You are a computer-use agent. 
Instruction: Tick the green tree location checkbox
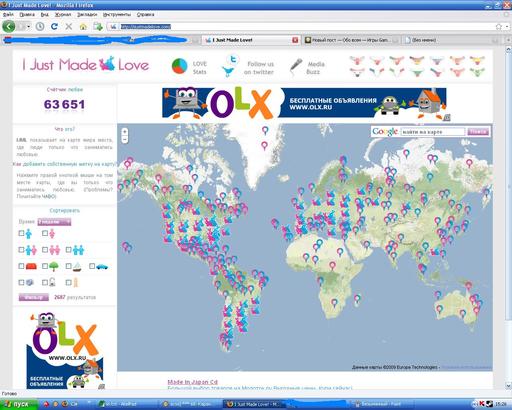point(45,266)
